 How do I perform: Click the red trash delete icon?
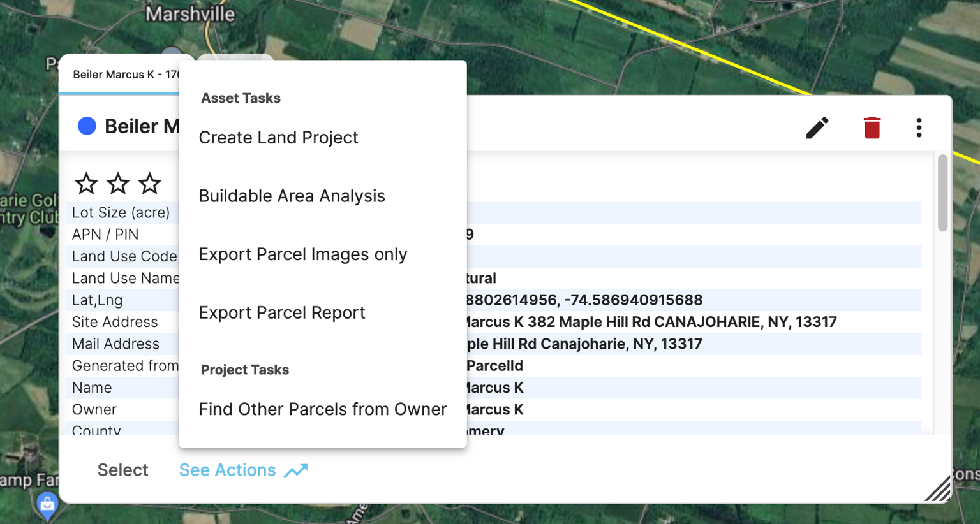pos(872,127)
